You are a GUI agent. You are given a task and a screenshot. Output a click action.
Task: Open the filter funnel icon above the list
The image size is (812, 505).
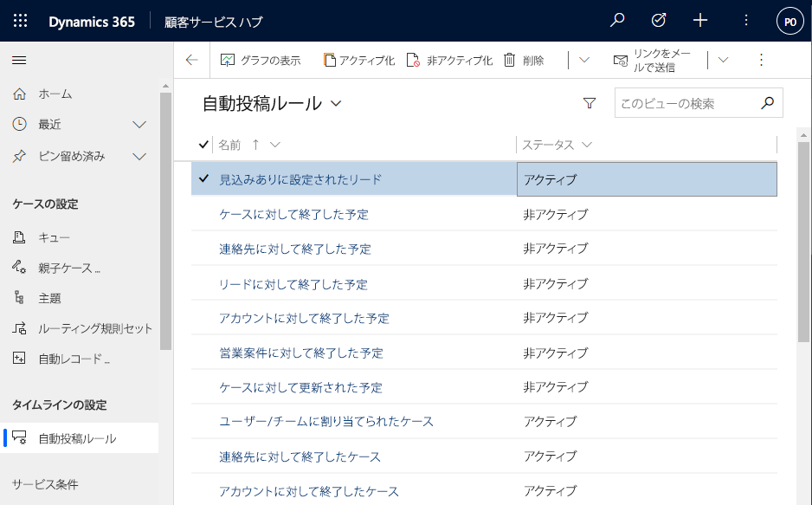point(590,102)
